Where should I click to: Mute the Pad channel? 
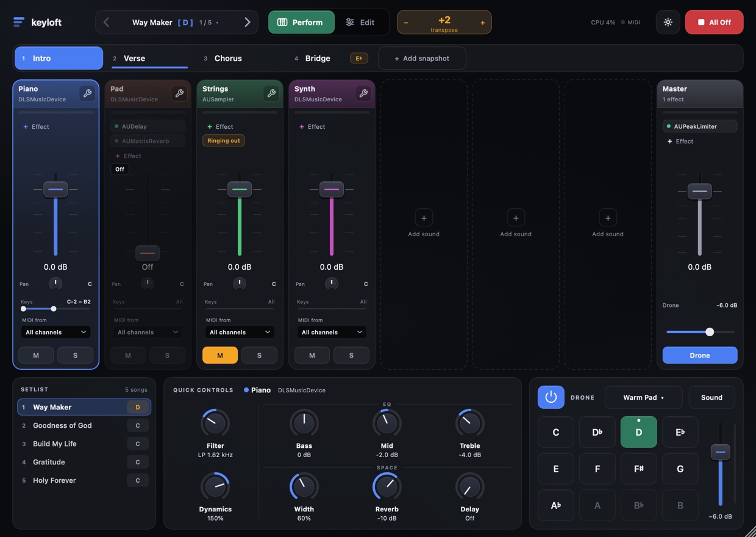pyautogui.click(x=128, y=355)
